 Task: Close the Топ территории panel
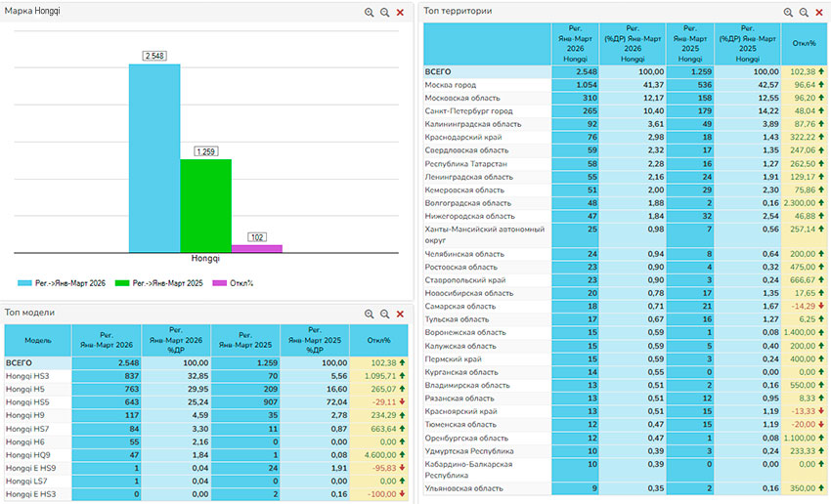point(818,12)
